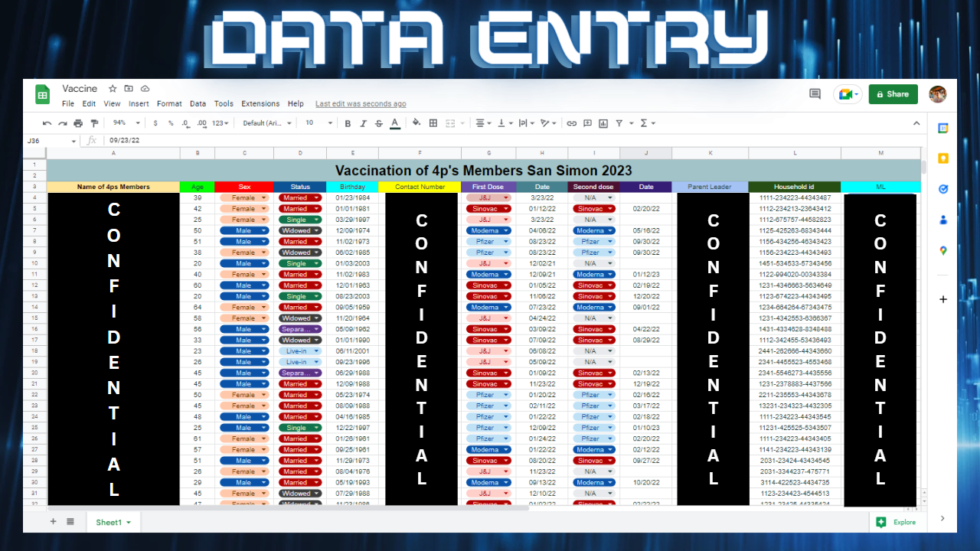View the cloud save status icon
Screen dimensions: 980x551
click(145, 89)
